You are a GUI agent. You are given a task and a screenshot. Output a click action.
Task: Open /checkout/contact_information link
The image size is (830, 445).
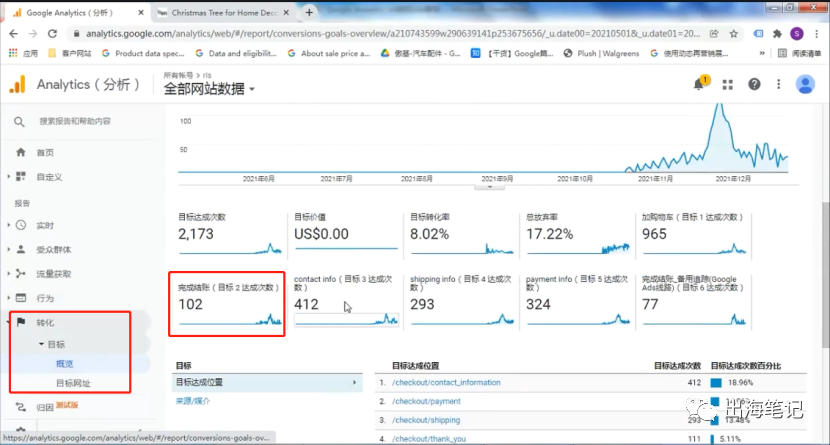pos(446,382)
